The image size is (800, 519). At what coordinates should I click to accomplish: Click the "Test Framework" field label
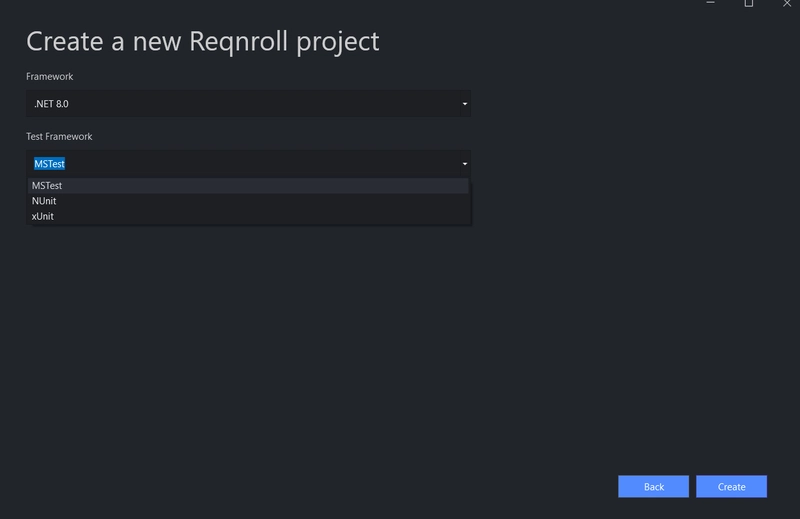59,136
